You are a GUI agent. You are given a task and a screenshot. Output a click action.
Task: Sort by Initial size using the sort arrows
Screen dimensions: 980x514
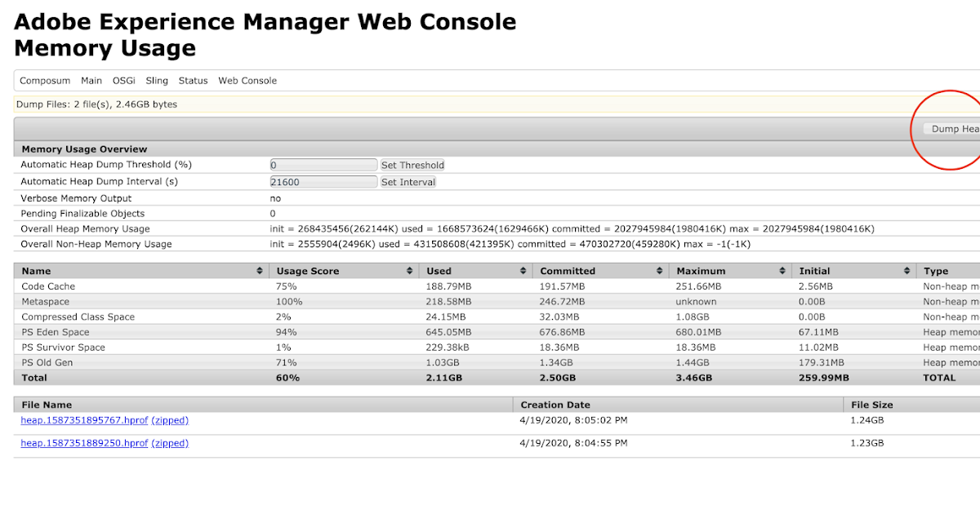point(906,270)
